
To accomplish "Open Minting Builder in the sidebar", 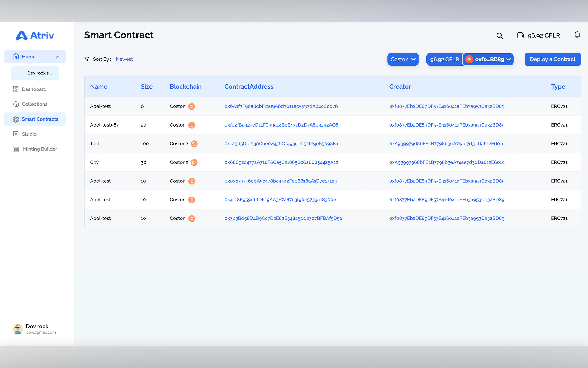I will click(x=40, y=149).
